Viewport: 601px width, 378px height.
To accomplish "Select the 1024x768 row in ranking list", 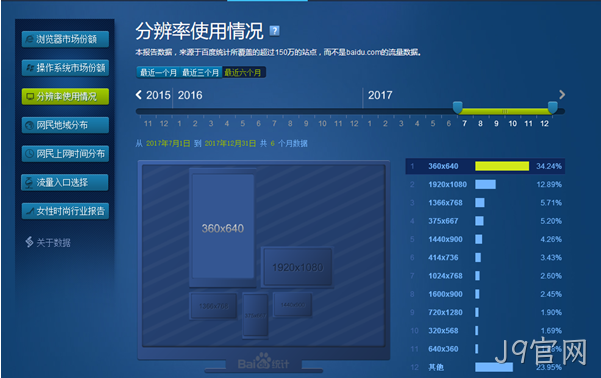I will [x=485, y=276].
